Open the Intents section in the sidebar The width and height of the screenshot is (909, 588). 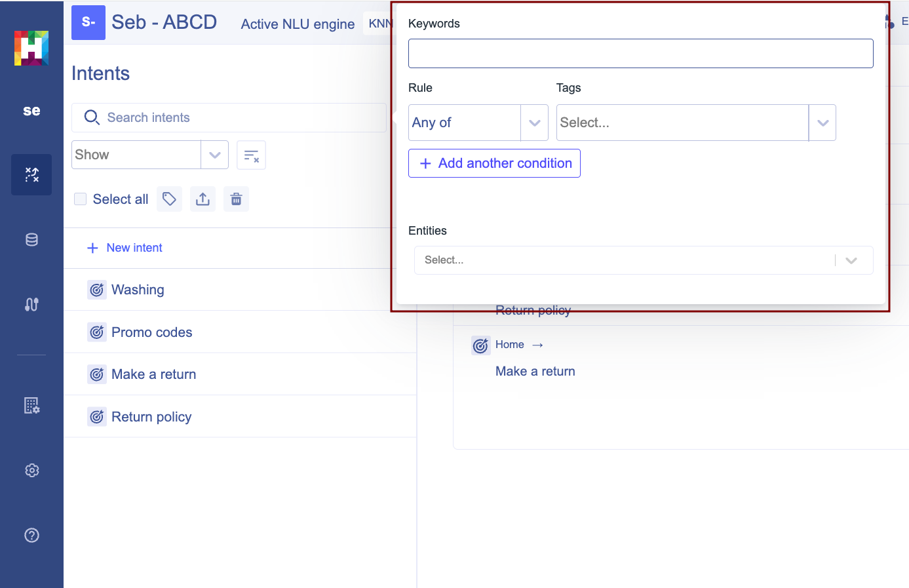pos(31,174)
